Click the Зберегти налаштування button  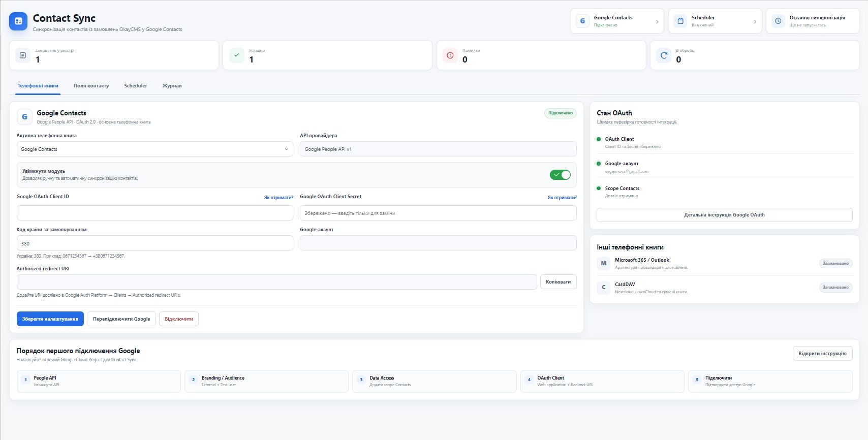coord(50,319)
